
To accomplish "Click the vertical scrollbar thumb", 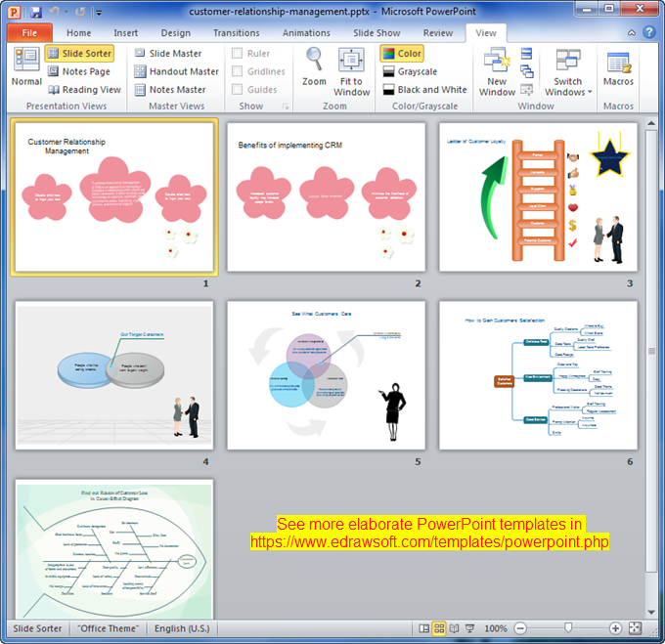I will point(651,351).
